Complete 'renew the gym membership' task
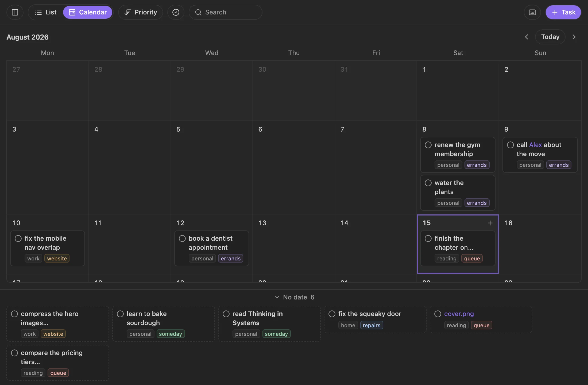Image resolution: width=588 pixels, height=385 pixels. 428,145
